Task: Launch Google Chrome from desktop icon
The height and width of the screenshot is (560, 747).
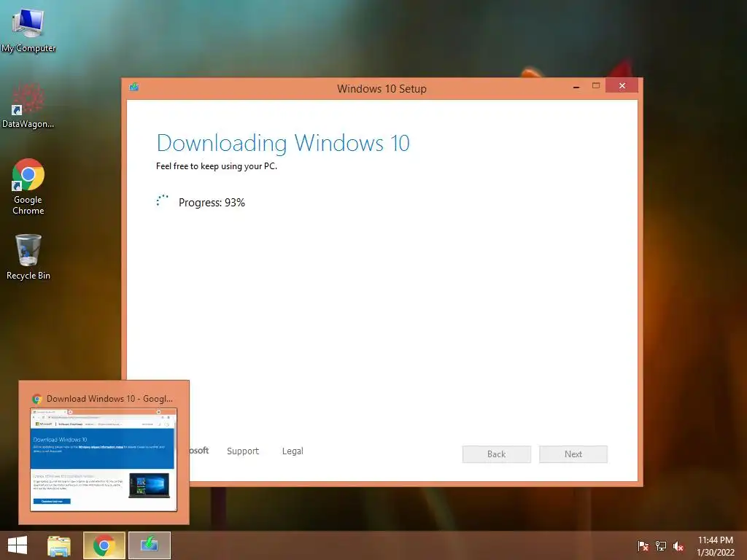Action: 28,187
